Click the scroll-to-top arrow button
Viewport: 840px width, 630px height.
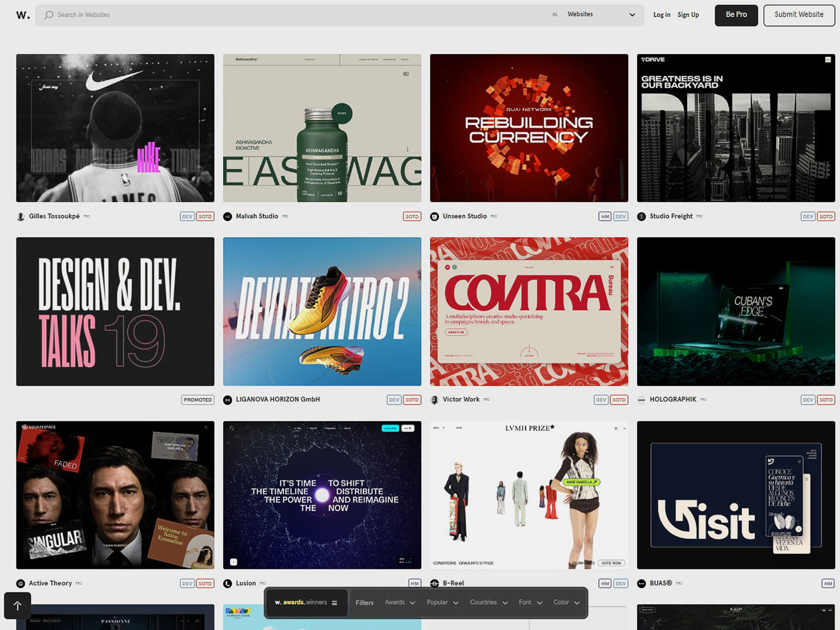pos(17,605)
